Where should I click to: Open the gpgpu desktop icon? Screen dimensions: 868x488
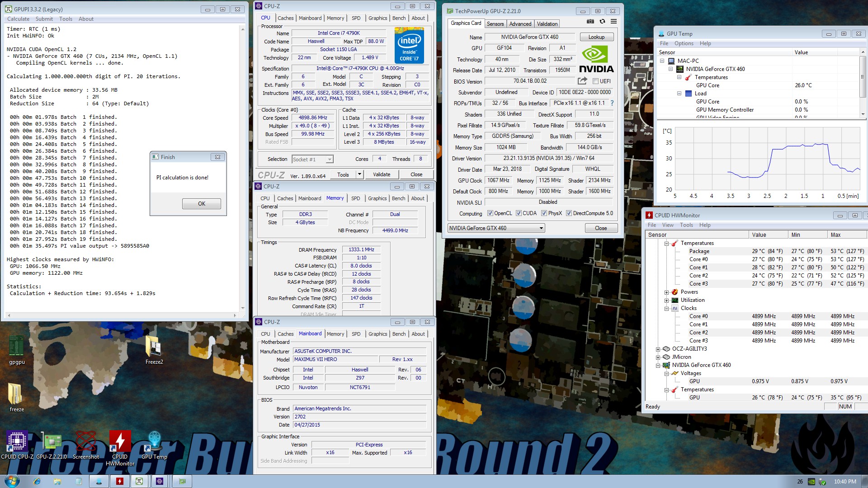(17, 350)
